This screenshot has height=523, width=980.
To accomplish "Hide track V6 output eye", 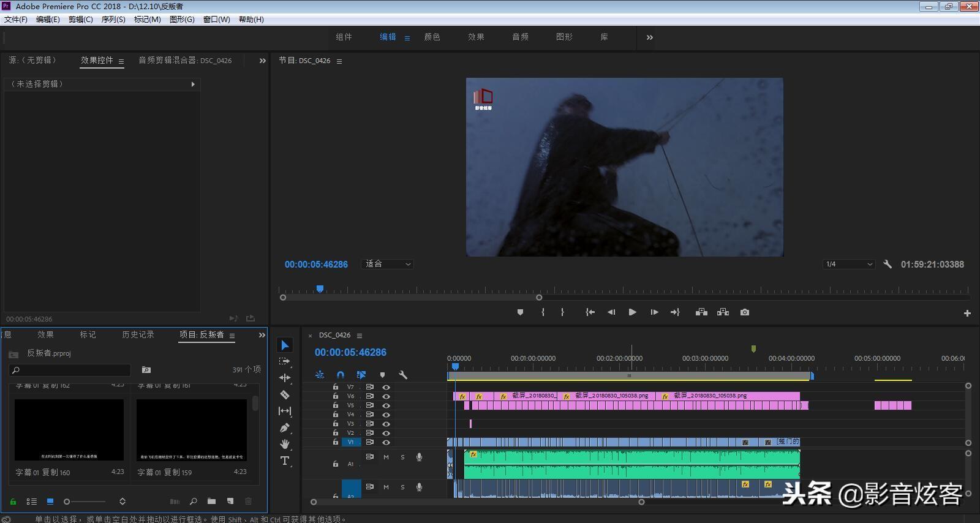I will click(386, 396).
